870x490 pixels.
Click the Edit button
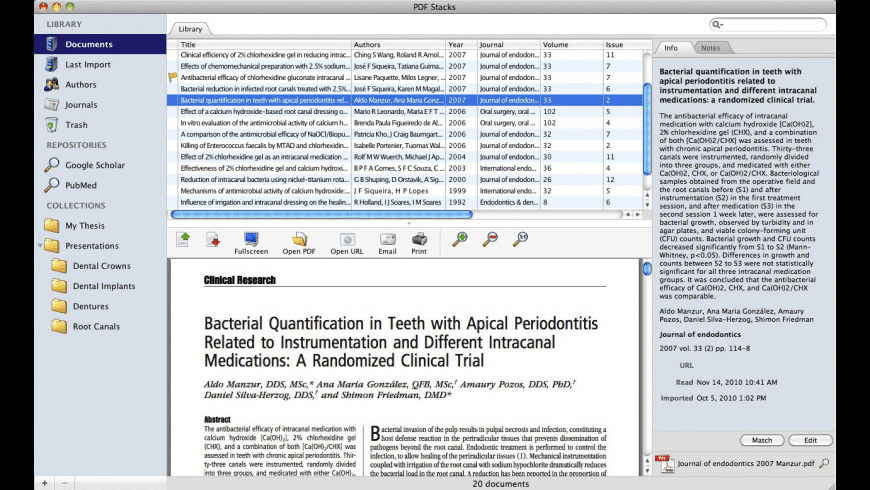point(811,440)
